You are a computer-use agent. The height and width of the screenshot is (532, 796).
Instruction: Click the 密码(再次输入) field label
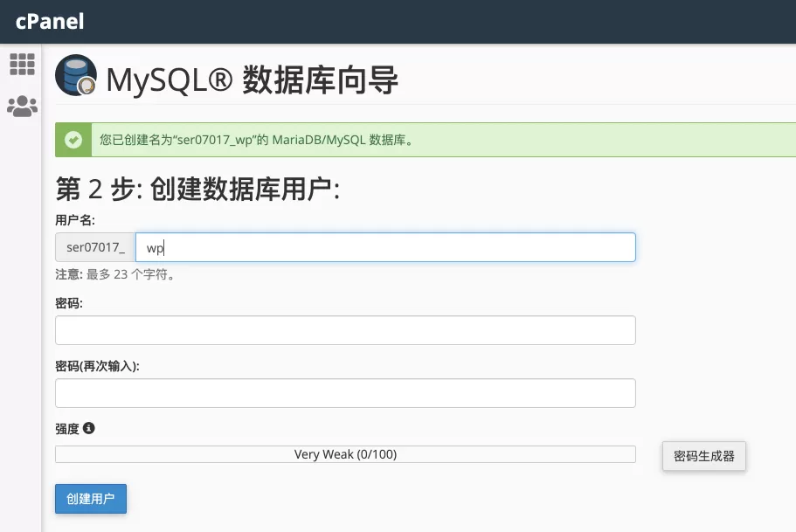tap(98, 366)
